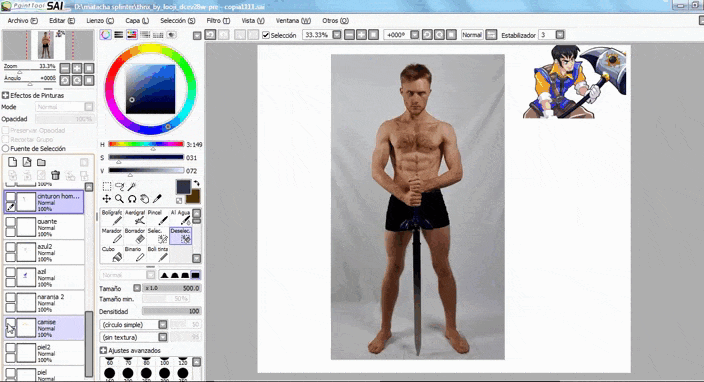Viewport: 704px width, 382px height.
Task: Toggle visibility of the camise layer
Action: (10, 323)
